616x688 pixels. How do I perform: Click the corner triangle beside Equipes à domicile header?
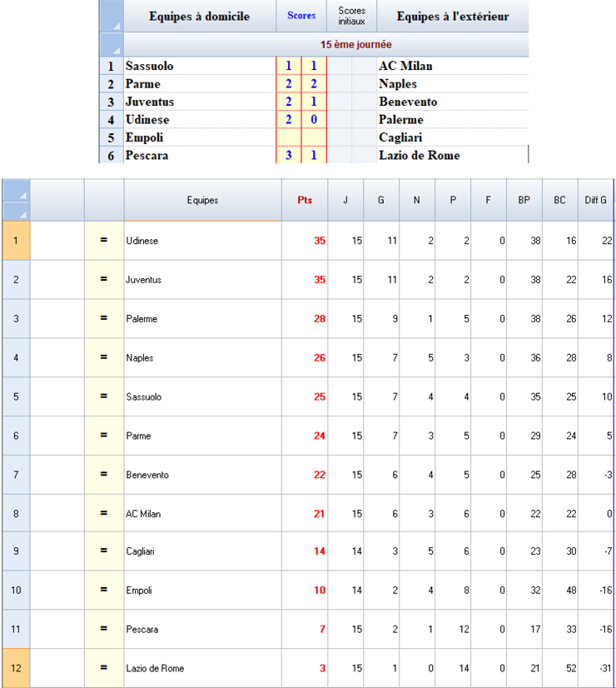tap(111, 16)
